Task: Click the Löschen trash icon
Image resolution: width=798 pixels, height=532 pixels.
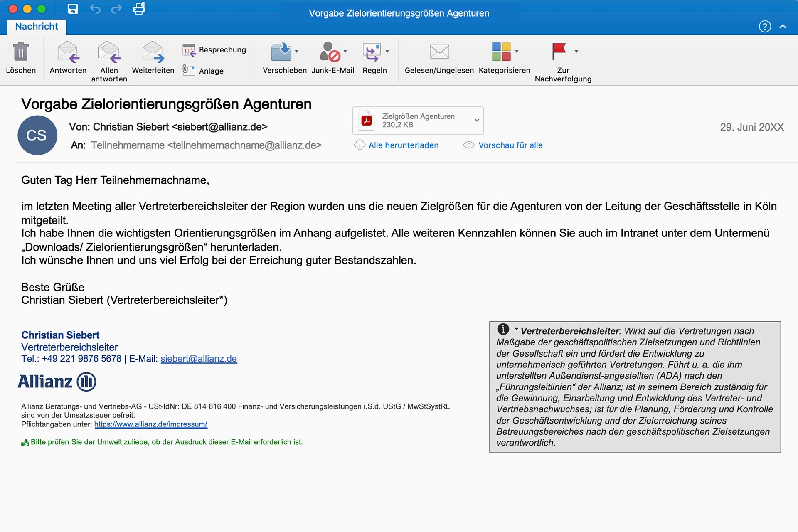Action: click(21, 52)
